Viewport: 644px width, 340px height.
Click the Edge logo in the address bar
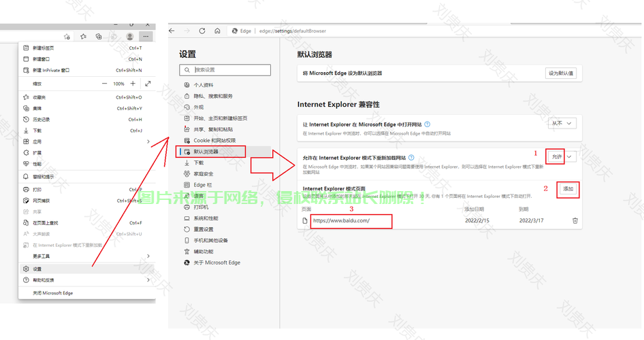point(235,31)
